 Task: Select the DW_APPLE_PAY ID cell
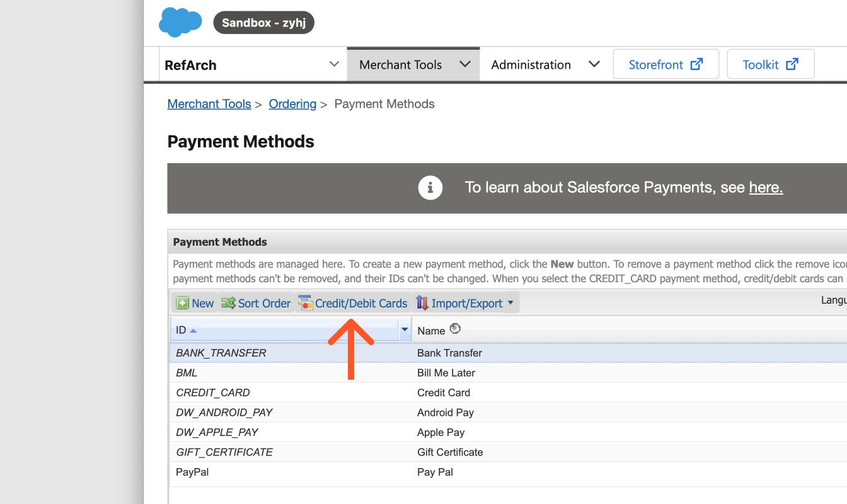[x=217, y=432]
